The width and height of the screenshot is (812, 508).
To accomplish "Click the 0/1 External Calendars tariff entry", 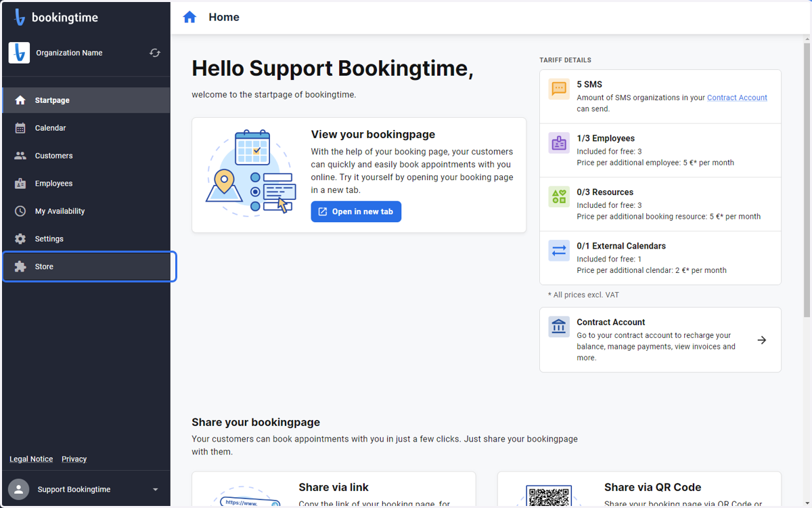I will 660,258.
